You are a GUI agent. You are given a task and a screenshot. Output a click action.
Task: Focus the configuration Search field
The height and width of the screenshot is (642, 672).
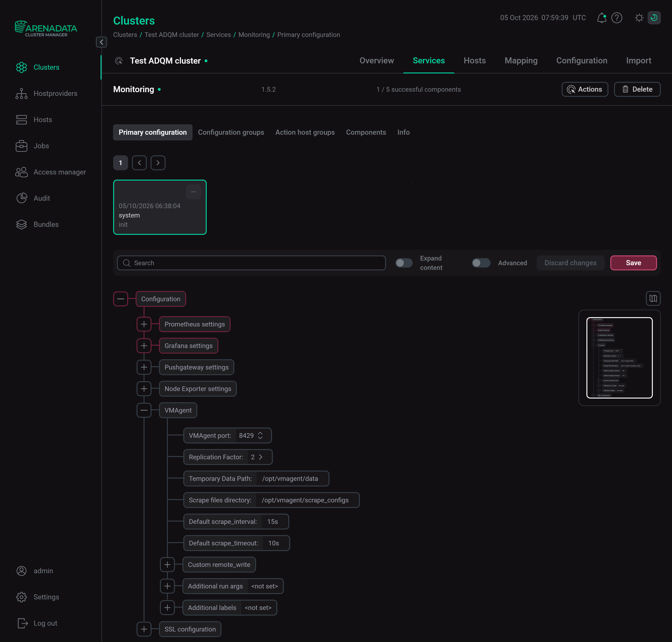coord(251,263)
